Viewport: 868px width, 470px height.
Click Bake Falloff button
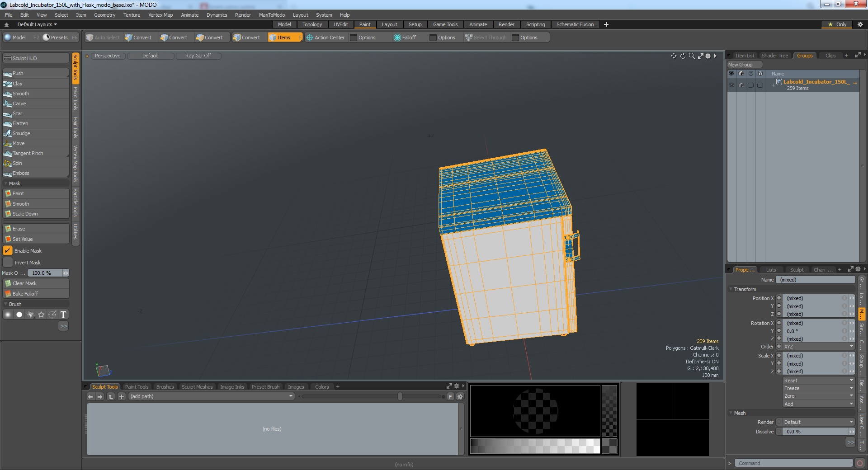(x=36, y=294)
